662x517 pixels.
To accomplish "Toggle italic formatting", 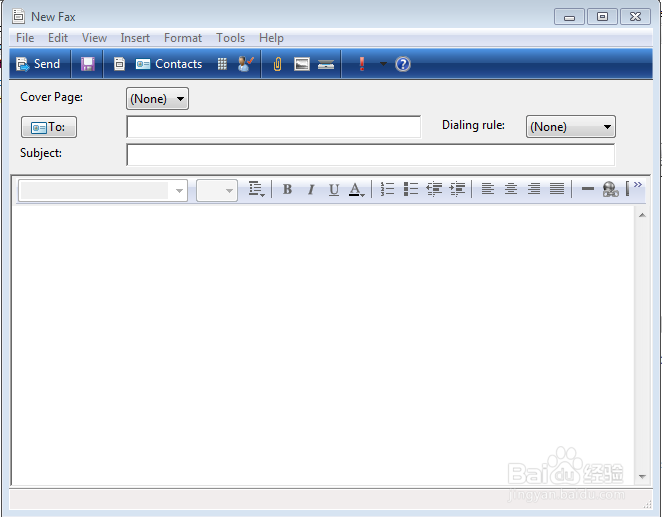I will coord(311,189).
